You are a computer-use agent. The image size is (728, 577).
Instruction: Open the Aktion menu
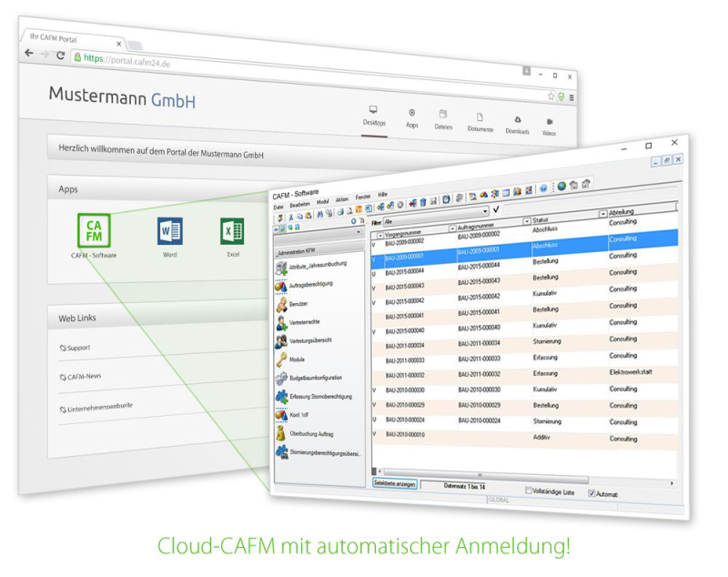(342, 199)
